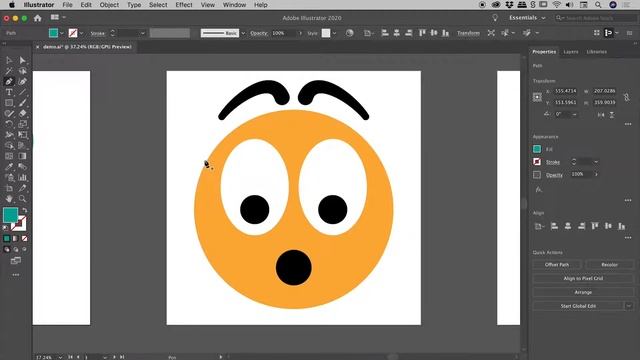Select the Draw Normal mode
Screen dimensions: 640x360
tap(7, 249)
